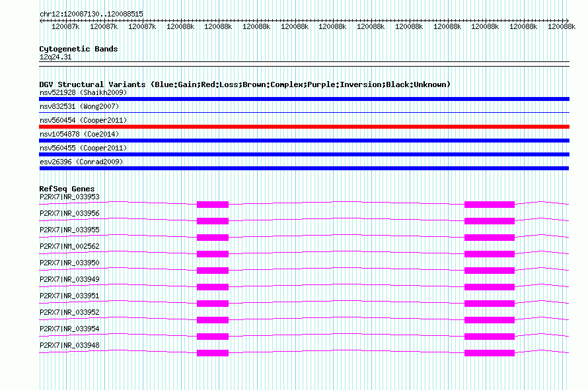Click the right exon block of NR_033956
588x390 pixels.
(490, 221)
